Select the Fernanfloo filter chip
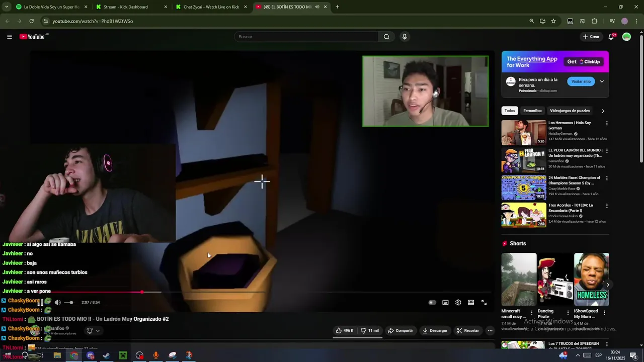Screen dimensions: 644x362 [532, 111]
